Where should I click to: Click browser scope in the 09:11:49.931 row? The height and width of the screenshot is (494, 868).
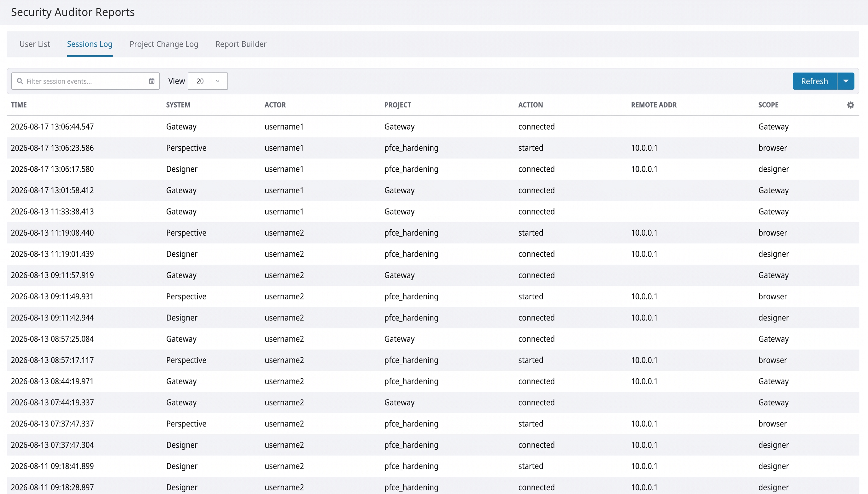(772, 297)
